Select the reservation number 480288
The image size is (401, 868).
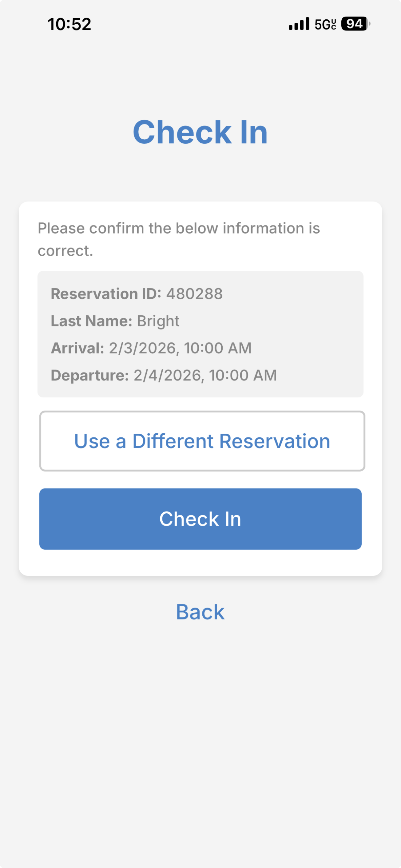(194, 294)
